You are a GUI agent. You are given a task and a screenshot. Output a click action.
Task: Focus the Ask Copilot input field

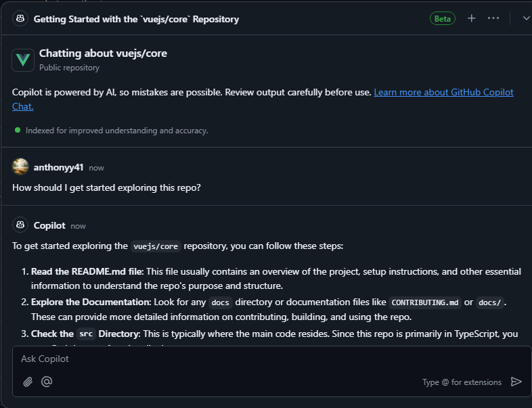pos(264,359)
